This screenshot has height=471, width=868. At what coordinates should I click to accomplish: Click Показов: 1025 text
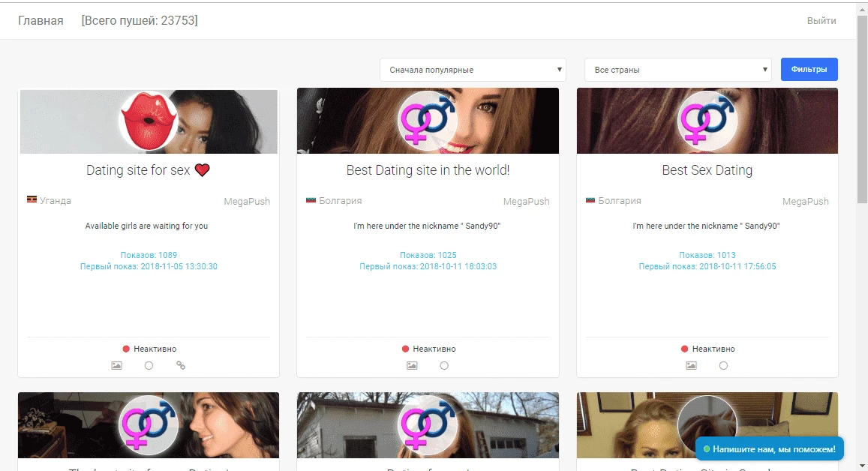(x=428, y=255)
